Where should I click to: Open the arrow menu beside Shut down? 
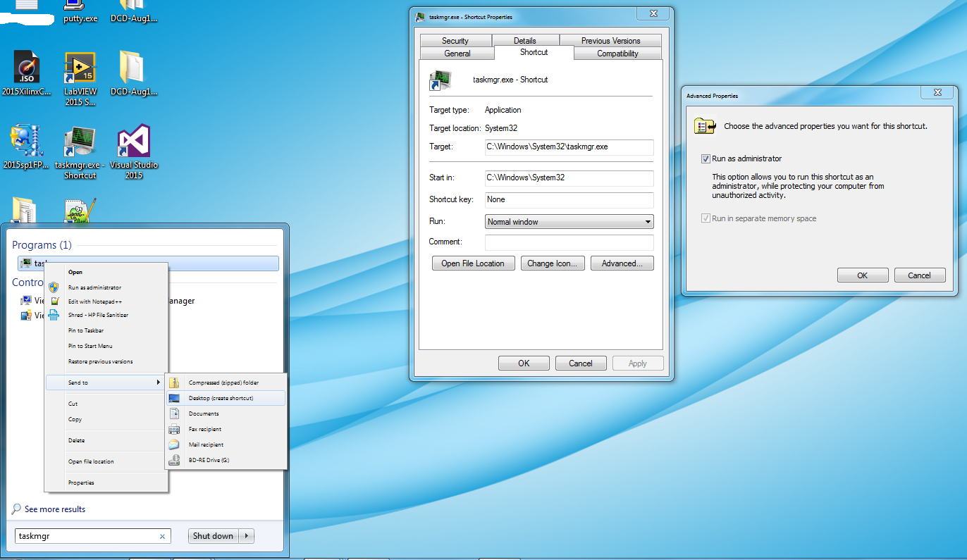point(247,536)
